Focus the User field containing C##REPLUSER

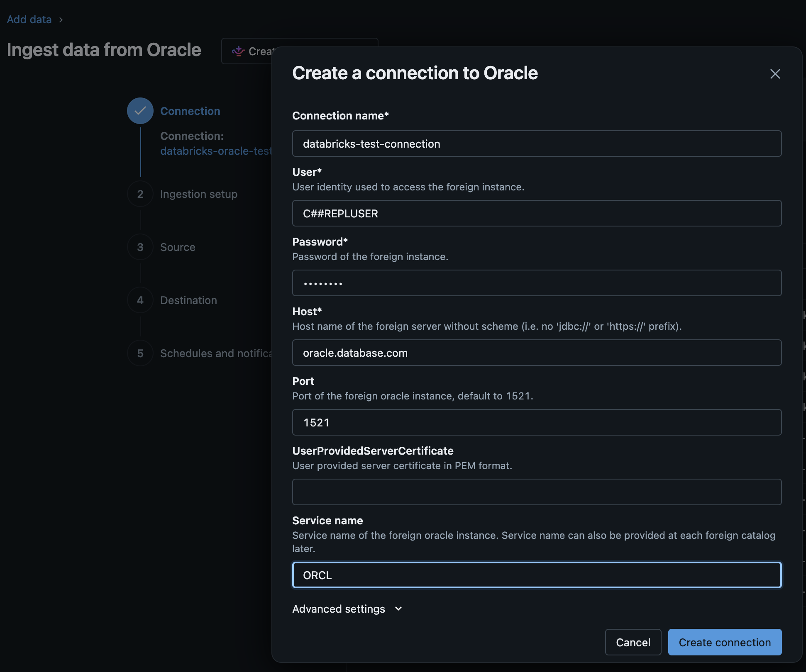pos(537,213)
